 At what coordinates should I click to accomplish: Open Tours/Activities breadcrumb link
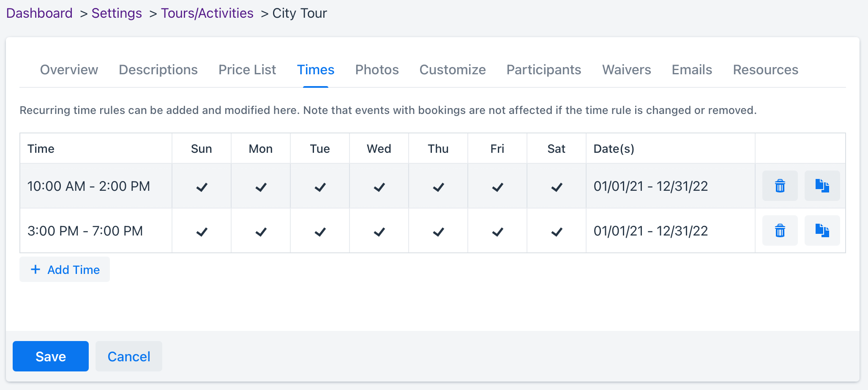[207, 13]
